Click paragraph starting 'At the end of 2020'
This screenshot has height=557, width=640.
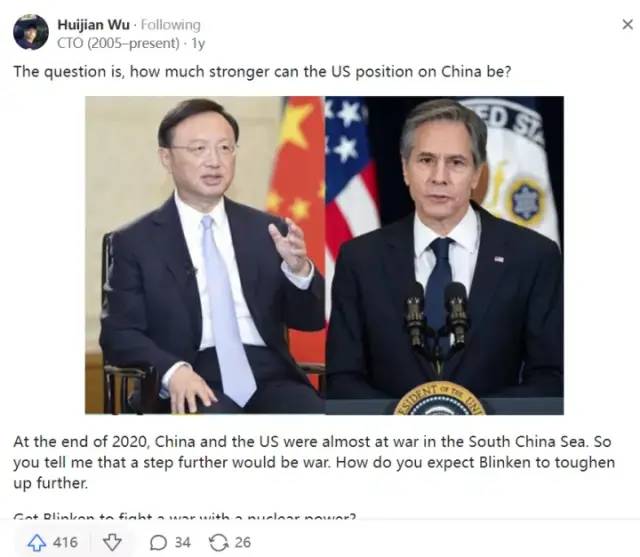point(314,462)
